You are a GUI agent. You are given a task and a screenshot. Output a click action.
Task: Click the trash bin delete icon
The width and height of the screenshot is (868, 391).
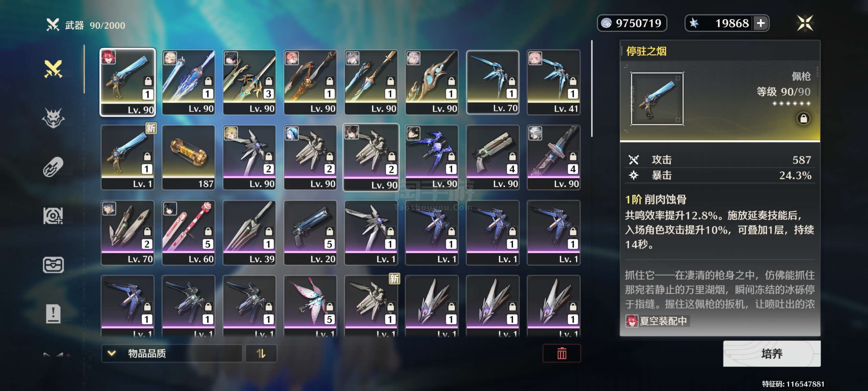tap(562, 353)
